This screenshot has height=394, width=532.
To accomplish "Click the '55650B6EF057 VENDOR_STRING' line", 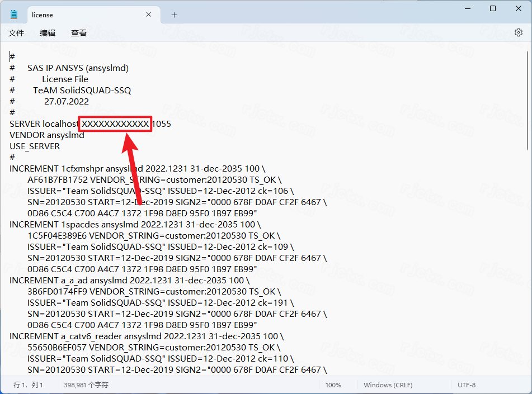I will (x=154, y=348).
